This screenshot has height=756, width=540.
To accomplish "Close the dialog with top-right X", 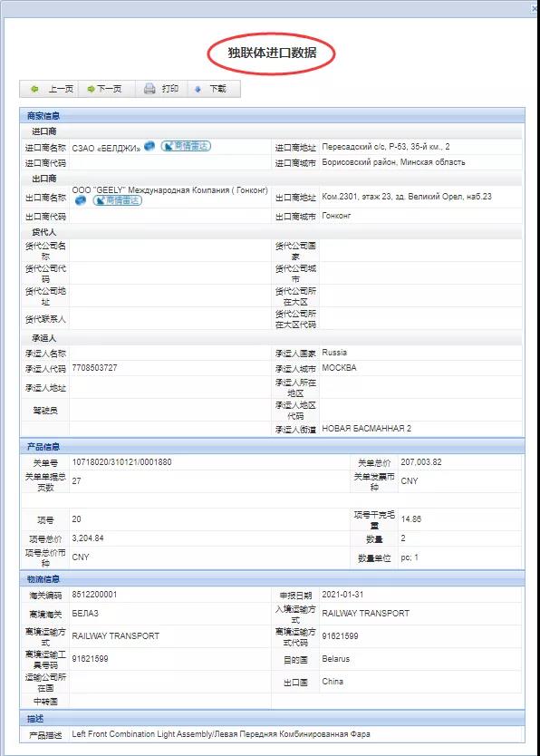I will pyautogui.click(x=535, y=8).
